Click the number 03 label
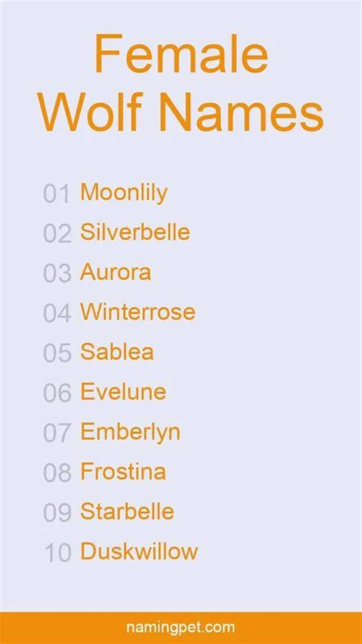The width and height of the screenshot is (362, 644). tap(57, 274)
